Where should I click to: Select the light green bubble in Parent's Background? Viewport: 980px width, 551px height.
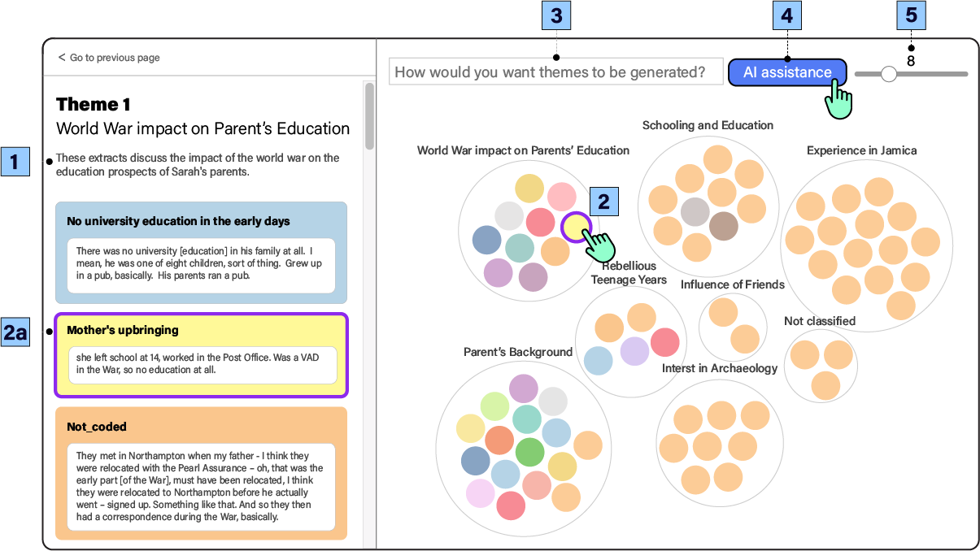[x=494, y=406]
